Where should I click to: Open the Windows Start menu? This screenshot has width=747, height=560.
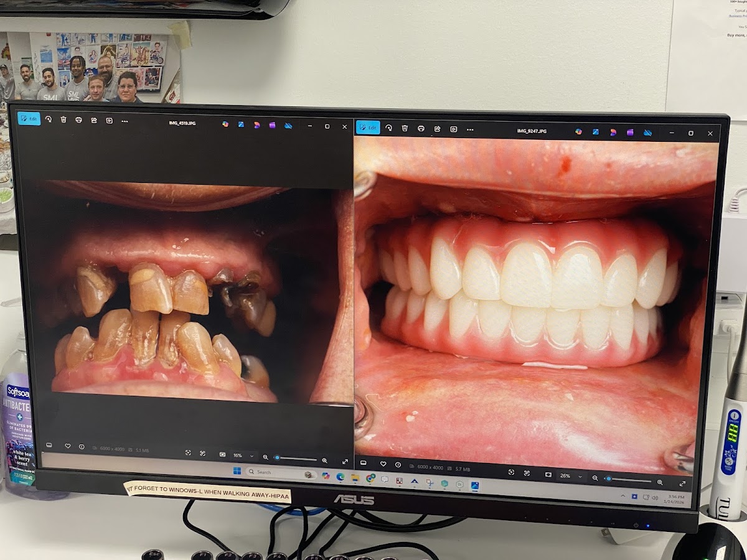click(x=237, y=471)
